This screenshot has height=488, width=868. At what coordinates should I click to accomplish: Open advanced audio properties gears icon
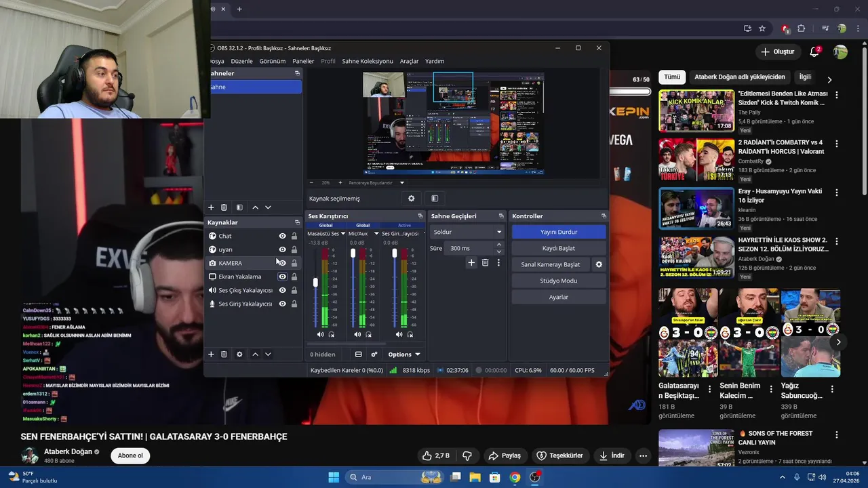point(374,354)
